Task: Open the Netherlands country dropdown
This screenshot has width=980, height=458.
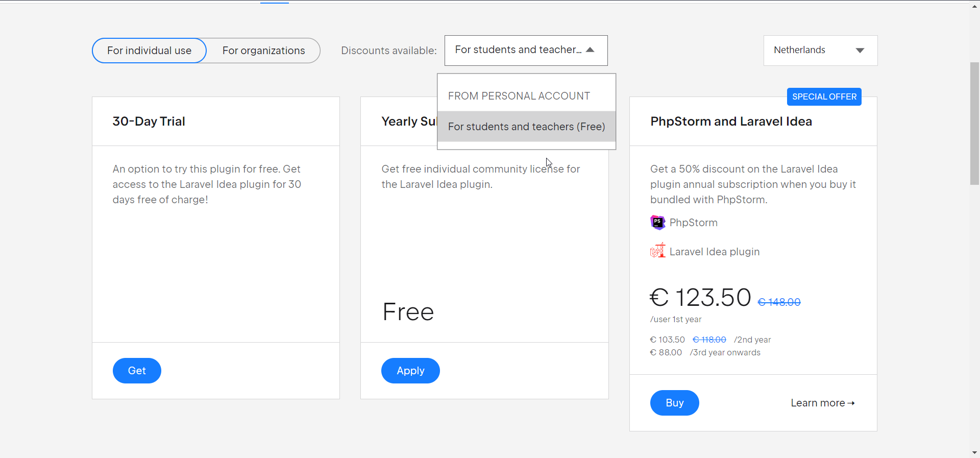Action: point(820,50)
